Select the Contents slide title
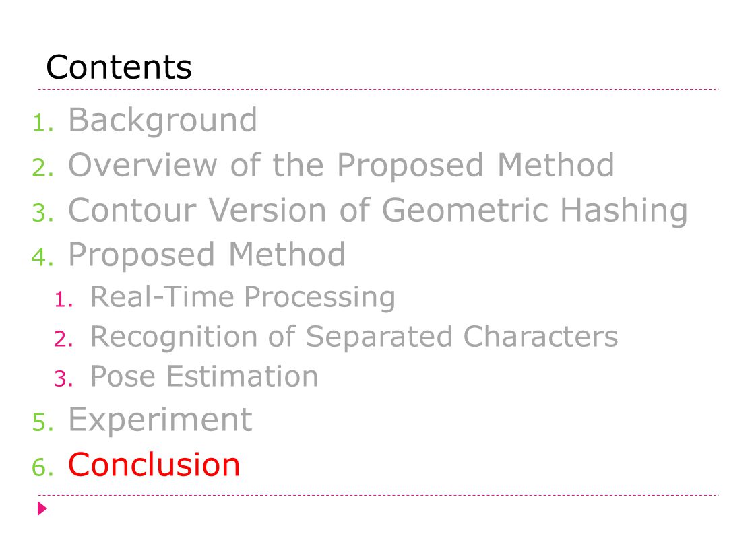756x534 pixels. (119, 67)
